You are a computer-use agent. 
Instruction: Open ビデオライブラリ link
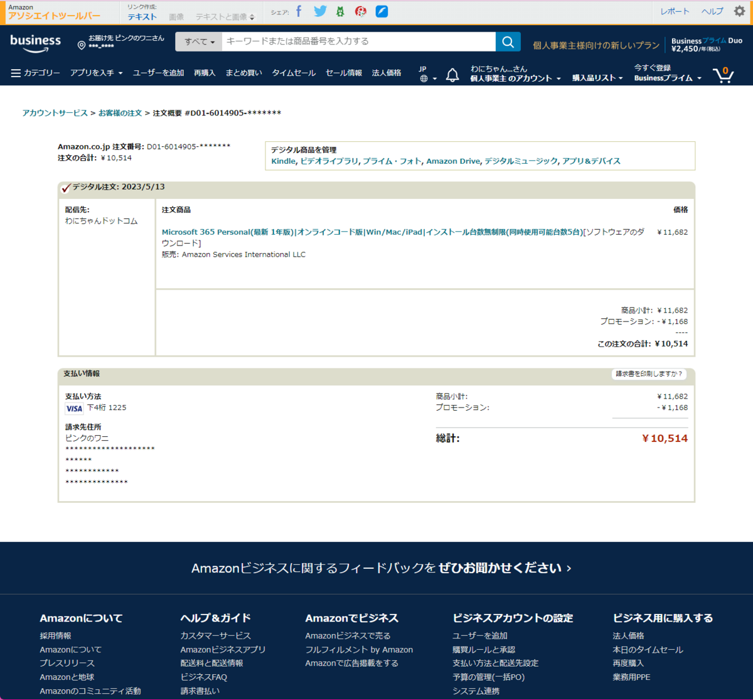pyautogui.click(x=329, y=161)
